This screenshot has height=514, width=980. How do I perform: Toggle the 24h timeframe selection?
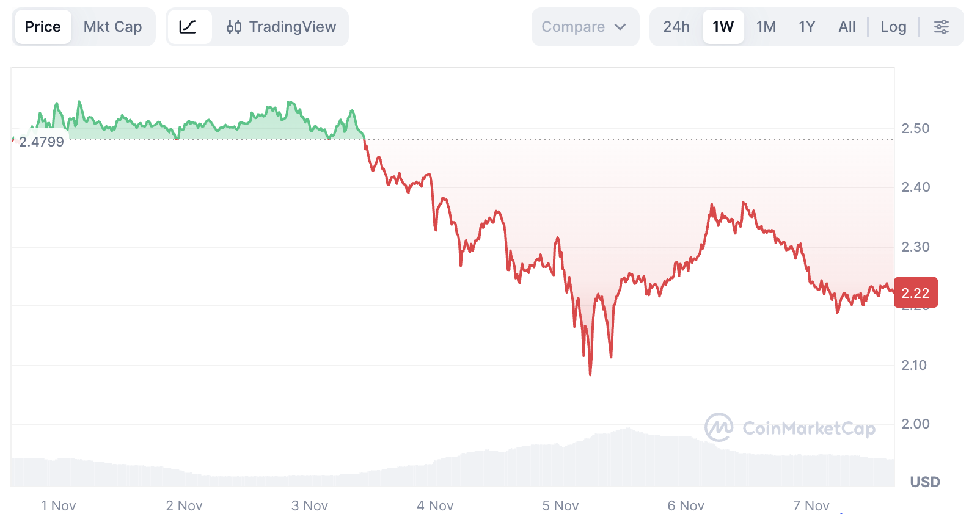pos(677,26)
